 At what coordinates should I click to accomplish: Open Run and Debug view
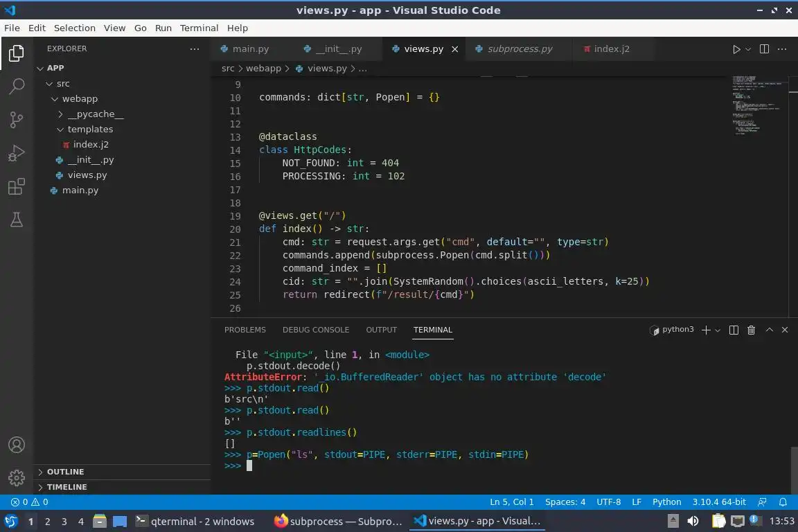pos(17,152)
